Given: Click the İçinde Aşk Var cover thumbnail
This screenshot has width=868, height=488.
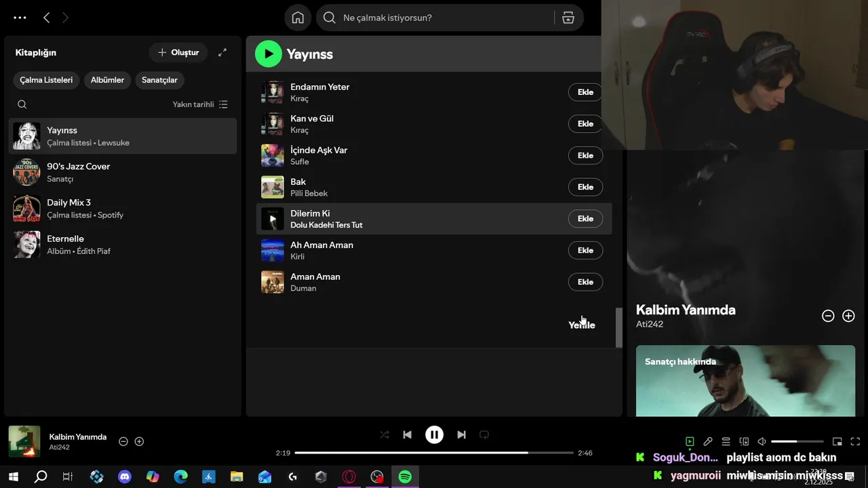Looking at the screenshot, I should pos(273,155).
